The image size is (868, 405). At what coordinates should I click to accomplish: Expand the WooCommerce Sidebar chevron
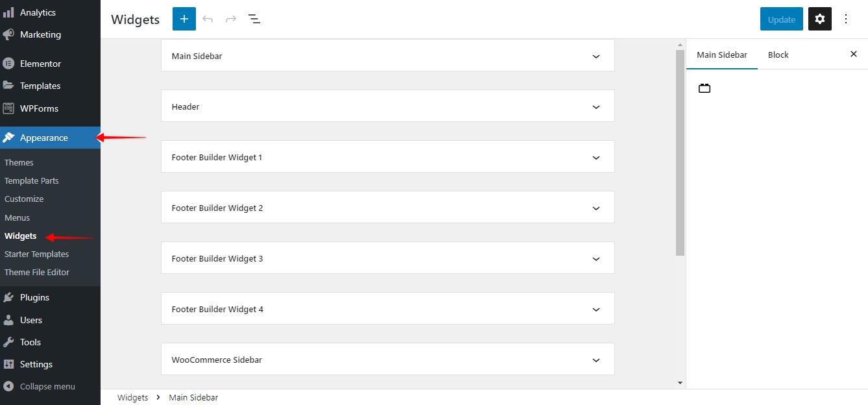pos(596,360)
